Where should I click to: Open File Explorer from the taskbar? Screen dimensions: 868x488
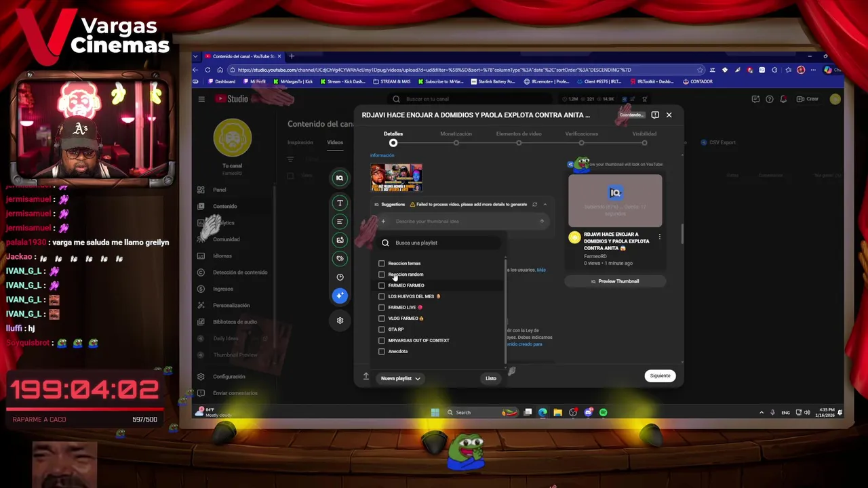(x=557, y=412)
